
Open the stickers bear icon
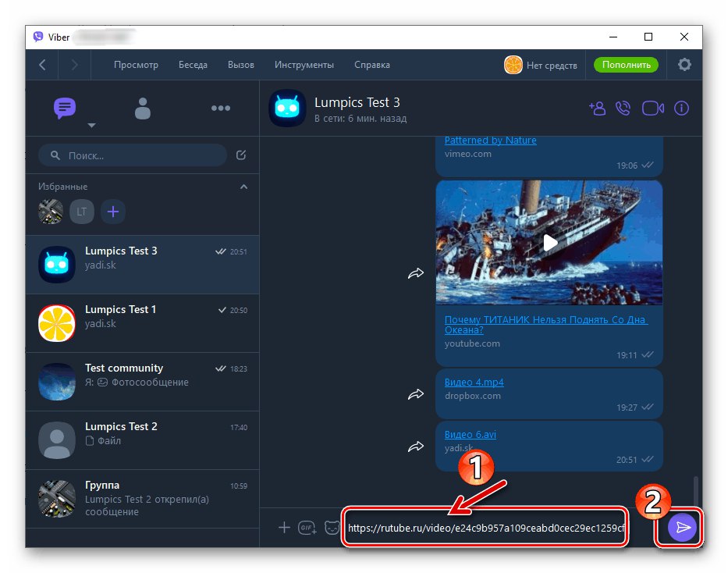(332, 528)
